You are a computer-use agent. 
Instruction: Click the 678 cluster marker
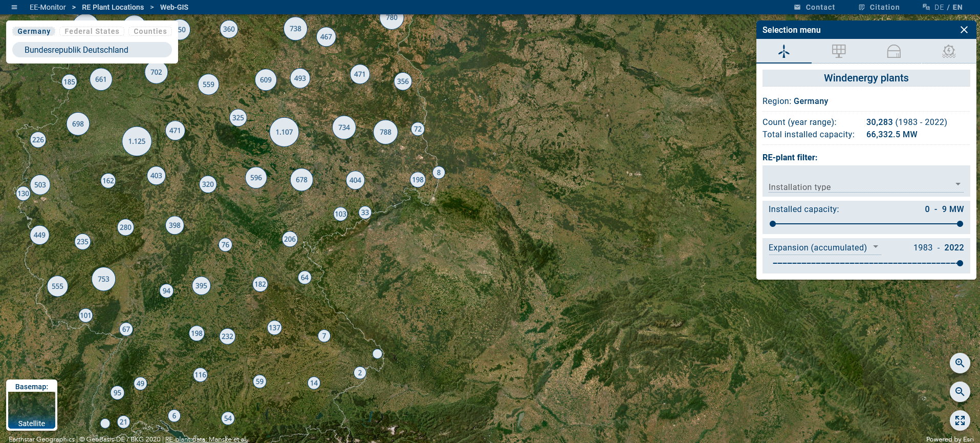tap(301, 180)
